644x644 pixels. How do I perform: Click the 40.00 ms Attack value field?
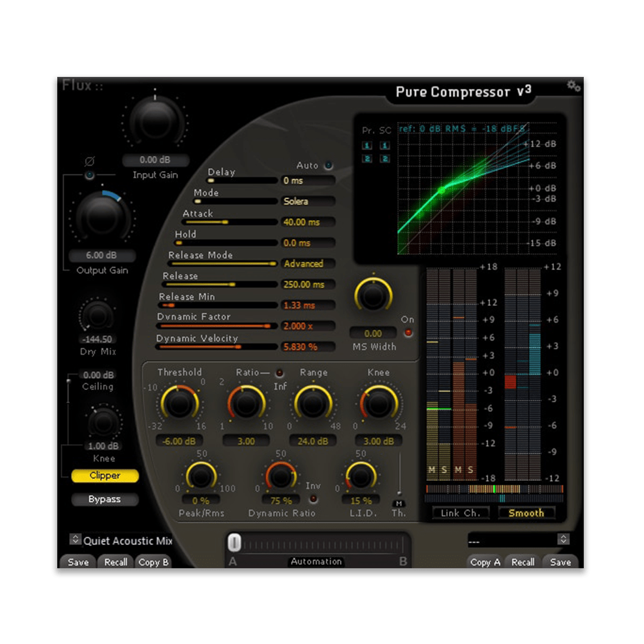click(308, 222)
